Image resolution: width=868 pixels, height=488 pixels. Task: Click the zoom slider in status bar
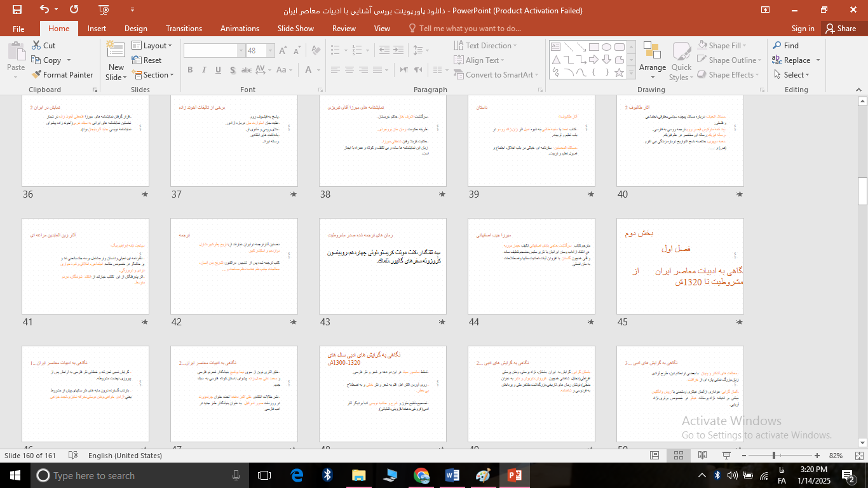pyautogui.click(x=774, y=456)
